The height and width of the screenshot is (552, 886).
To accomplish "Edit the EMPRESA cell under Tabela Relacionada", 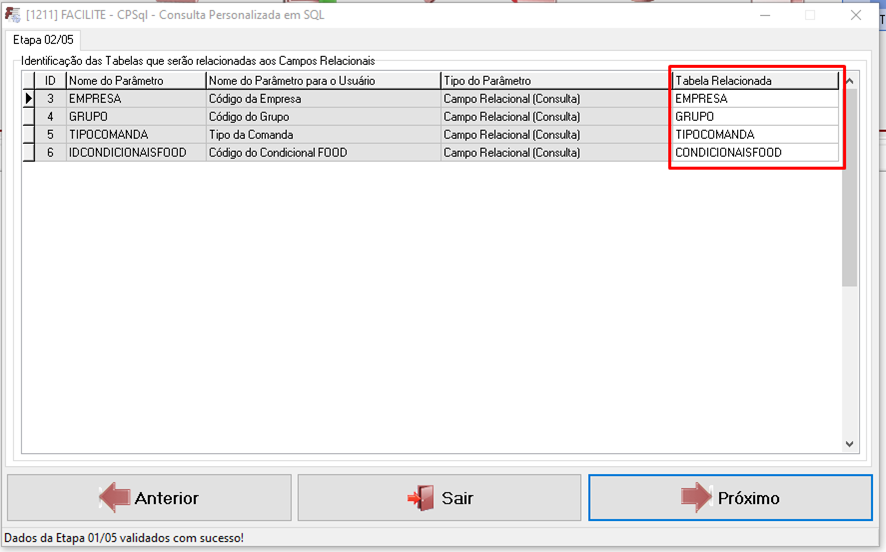I will tap(755, 99).
